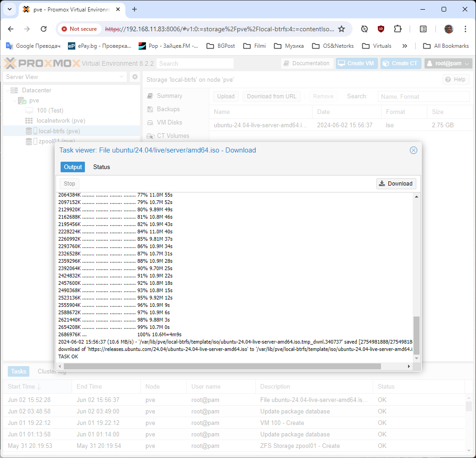476x458 pixels.
Task: Go back to the previous browser page
Action: click(11, 29)
